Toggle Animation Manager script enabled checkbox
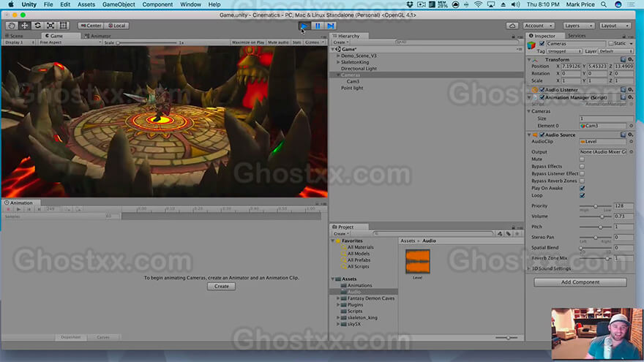644x362 pixels. click(x=542, y=98)
